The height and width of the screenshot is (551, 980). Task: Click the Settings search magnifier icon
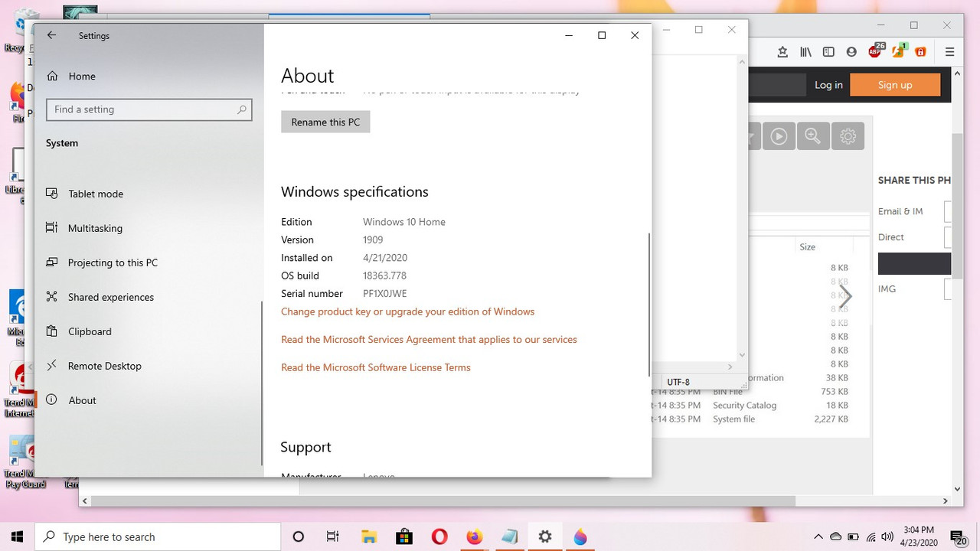tap(242, 109)
